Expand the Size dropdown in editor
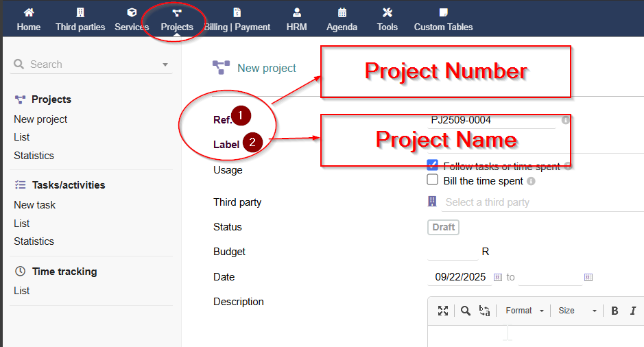This screenshot has width=644, height=347. point(577,311)
